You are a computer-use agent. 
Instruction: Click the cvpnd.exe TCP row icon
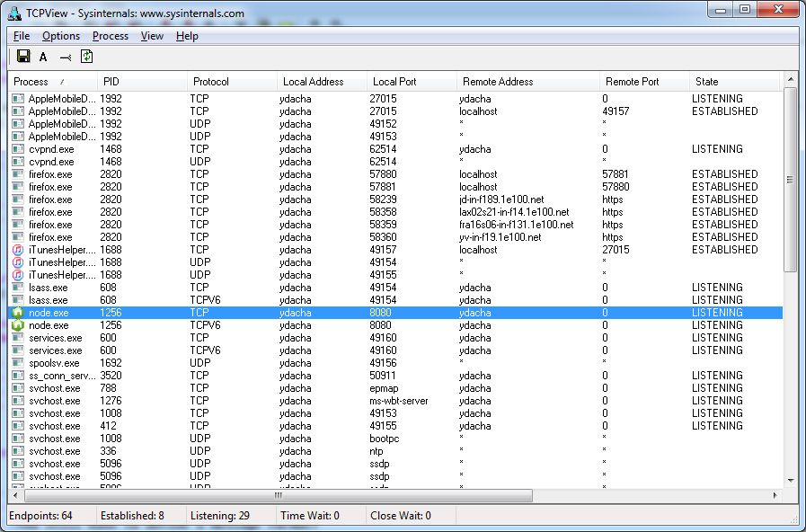18,149
